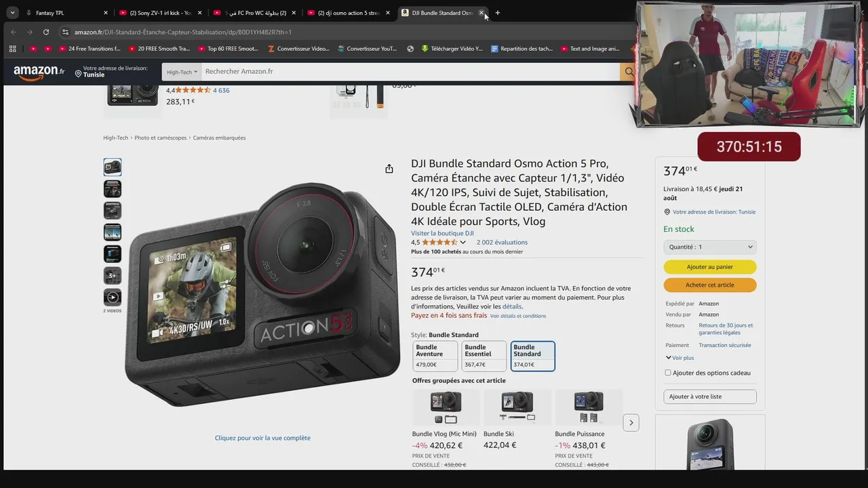Tick 'Ajouter des options cadeau' checkbox
The image size is (868, 488).
click(x=668, y=373)
